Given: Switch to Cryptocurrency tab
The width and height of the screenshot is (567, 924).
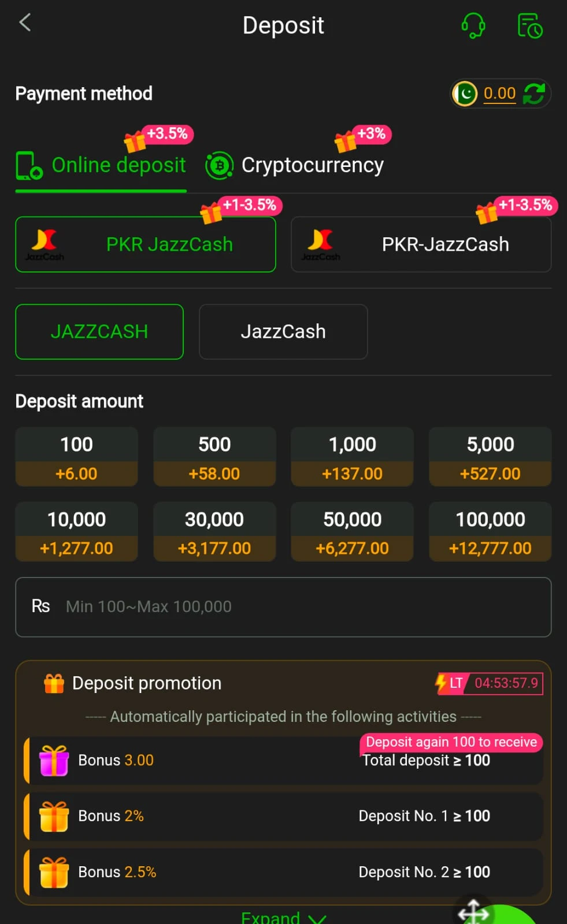Looking at the screenshot, I should 295,166.
